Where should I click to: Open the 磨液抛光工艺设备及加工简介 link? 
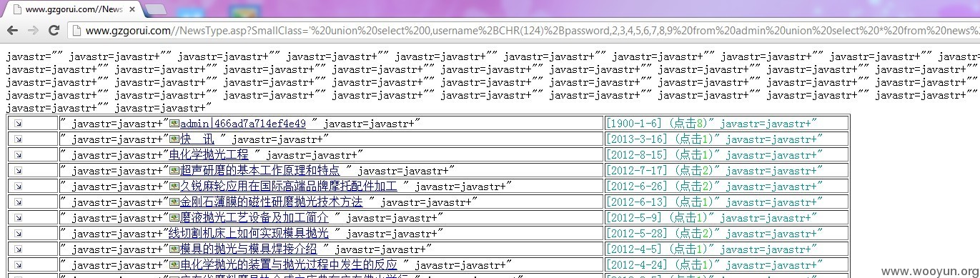click(254, 218)
